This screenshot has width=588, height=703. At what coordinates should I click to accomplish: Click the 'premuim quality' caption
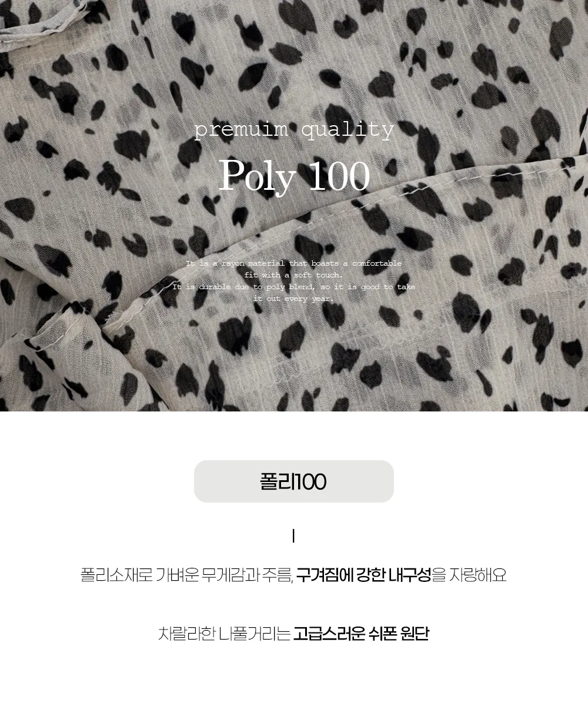click(294, 130)
